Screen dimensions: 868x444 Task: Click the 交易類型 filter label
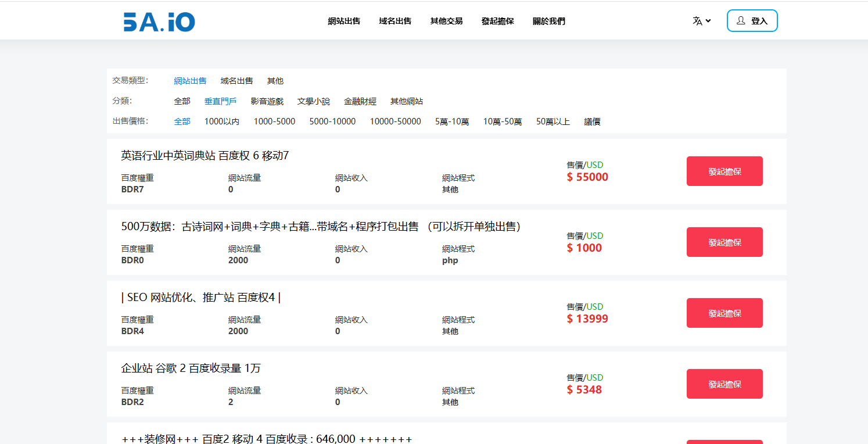[130, 80]
